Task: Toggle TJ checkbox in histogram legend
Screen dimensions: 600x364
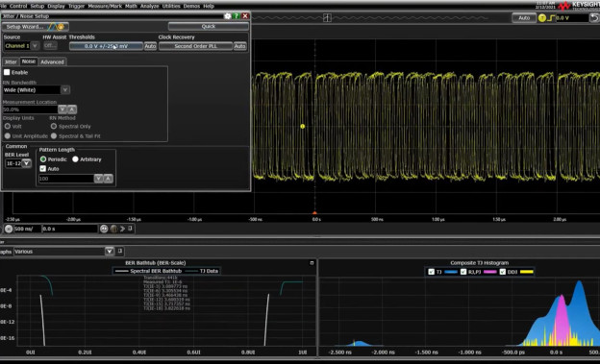Action: 431,272
